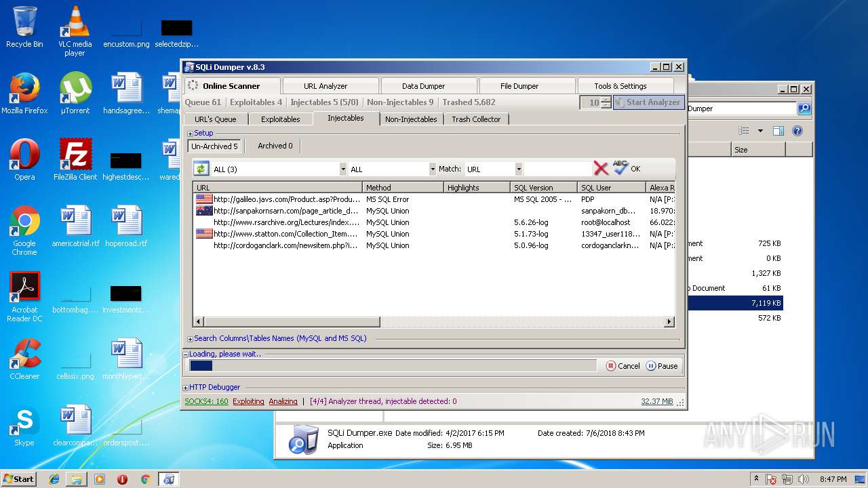Select the www.rsarchive.org URL row
Screen dimensions: 868x488
(434, 222)
